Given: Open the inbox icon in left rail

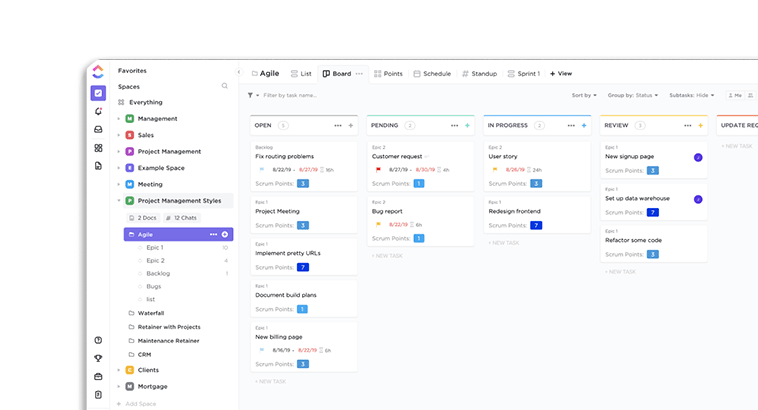Looking at the screenshot, I should tap(98, 130).
